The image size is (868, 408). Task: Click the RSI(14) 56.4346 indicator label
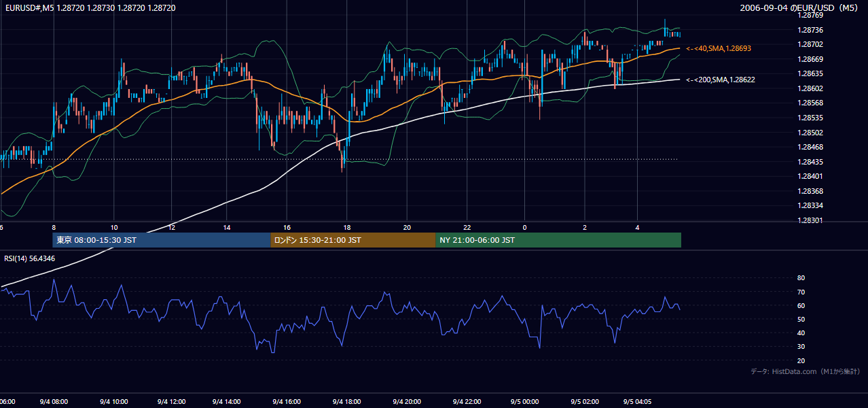(x=30, y=258)
